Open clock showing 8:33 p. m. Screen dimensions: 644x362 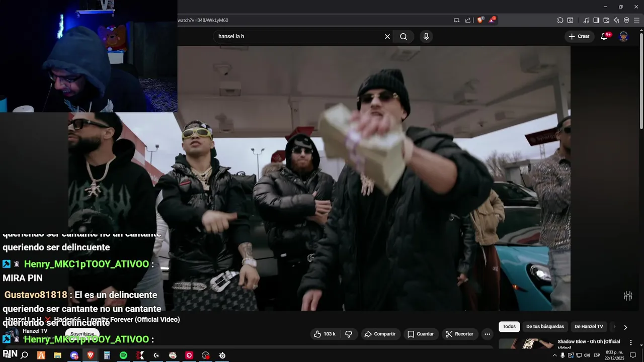point(614,355)
